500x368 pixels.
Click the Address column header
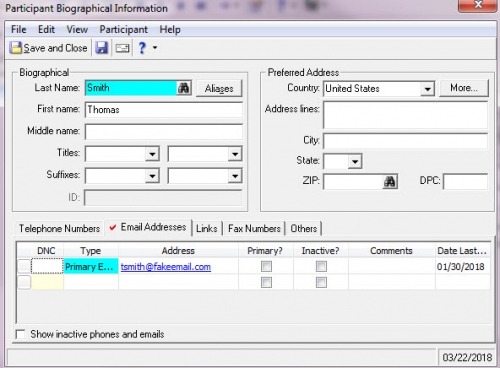[178, 251]
